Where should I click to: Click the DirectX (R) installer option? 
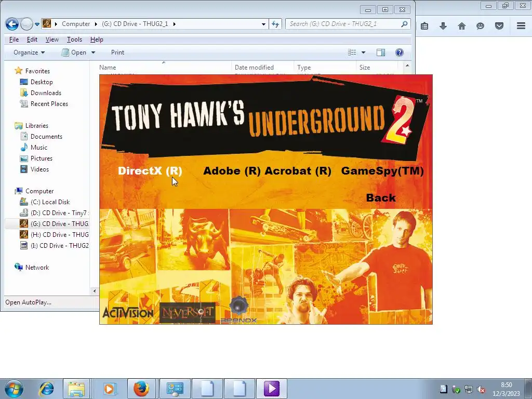[150, 170]
